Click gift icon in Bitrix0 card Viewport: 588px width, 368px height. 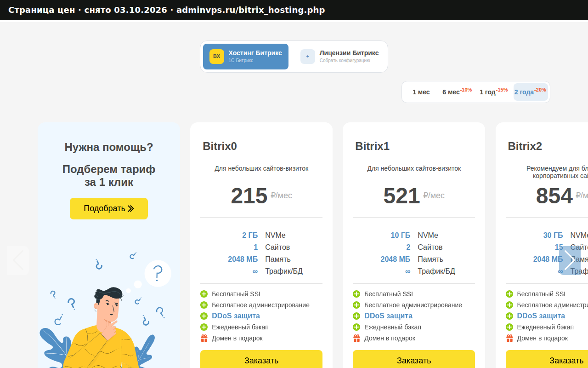[x=204, y=338]
